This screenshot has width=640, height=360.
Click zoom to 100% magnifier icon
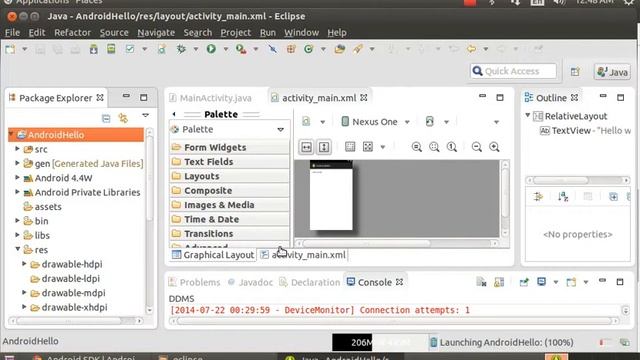tap(452, 147)
